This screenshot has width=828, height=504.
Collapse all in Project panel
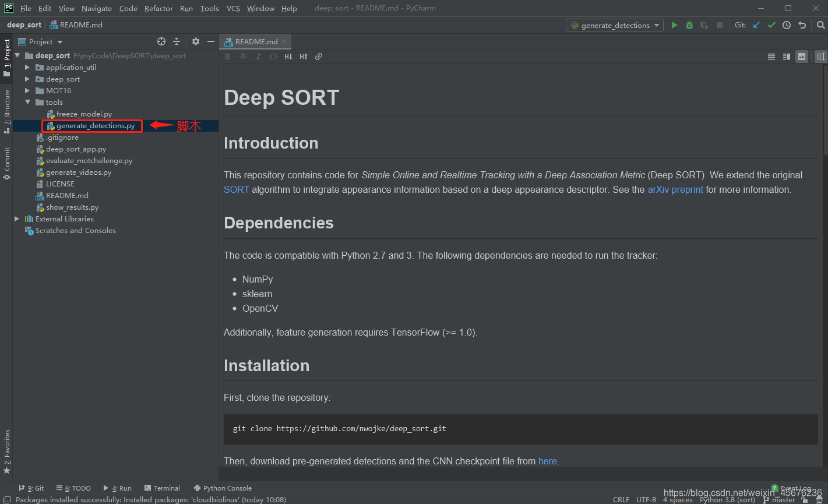[177, 41]
